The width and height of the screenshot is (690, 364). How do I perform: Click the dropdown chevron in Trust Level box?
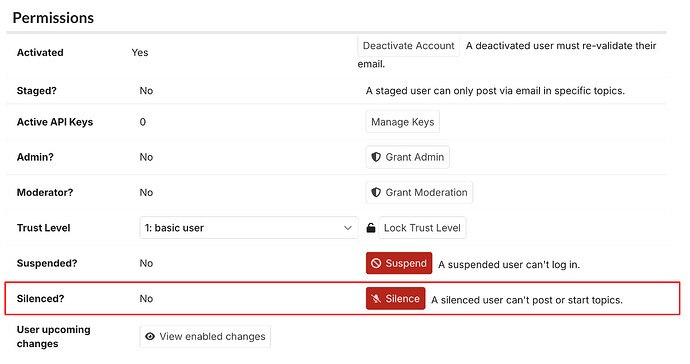tap(348, 228)
